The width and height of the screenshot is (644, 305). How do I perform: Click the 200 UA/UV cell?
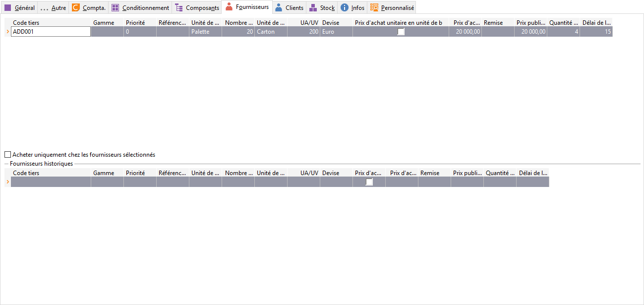304,32
